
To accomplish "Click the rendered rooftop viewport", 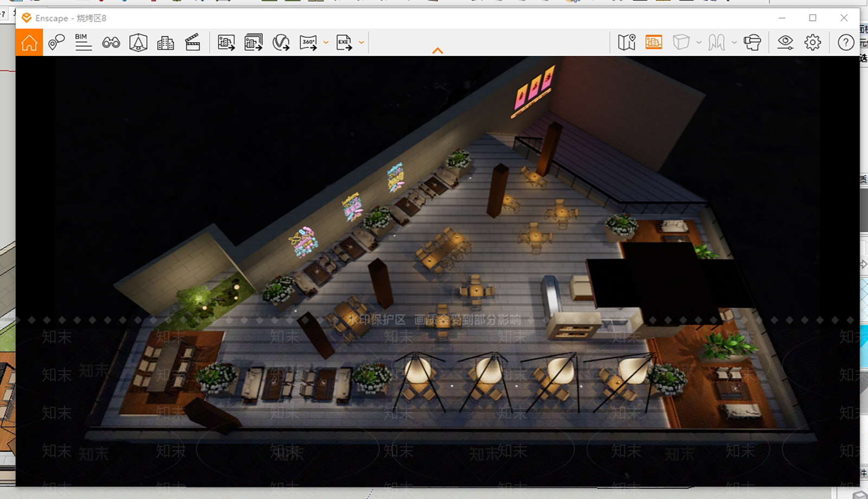I will point(437,271).
